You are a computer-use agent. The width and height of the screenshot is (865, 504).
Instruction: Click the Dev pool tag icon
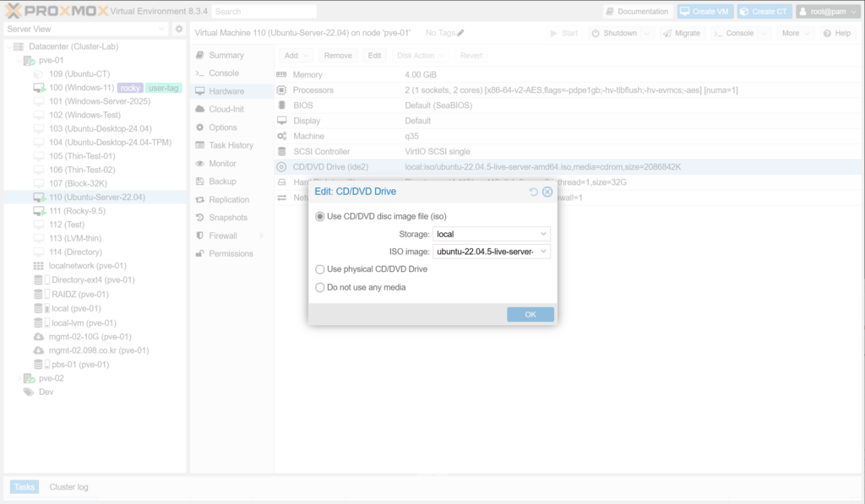tap(28, 393)
